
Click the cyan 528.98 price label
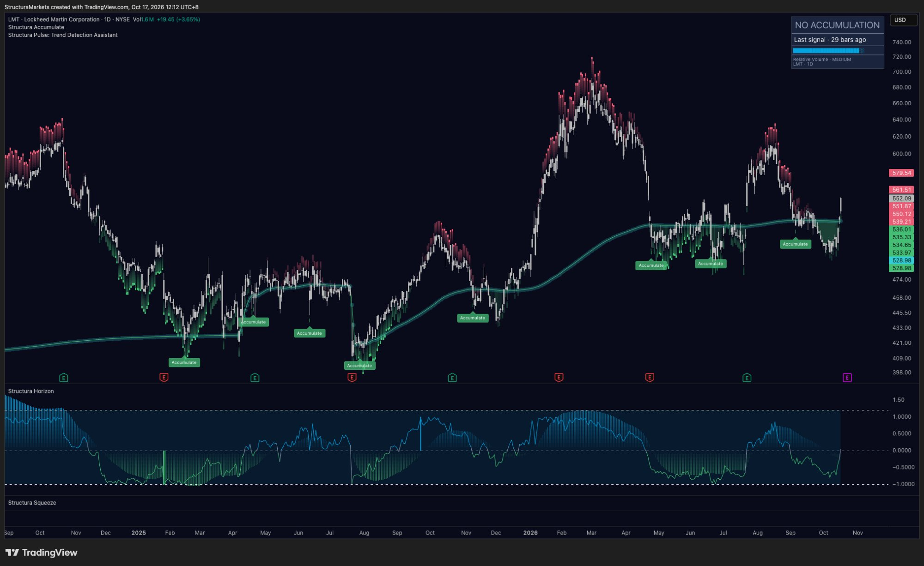pos(901,260)
